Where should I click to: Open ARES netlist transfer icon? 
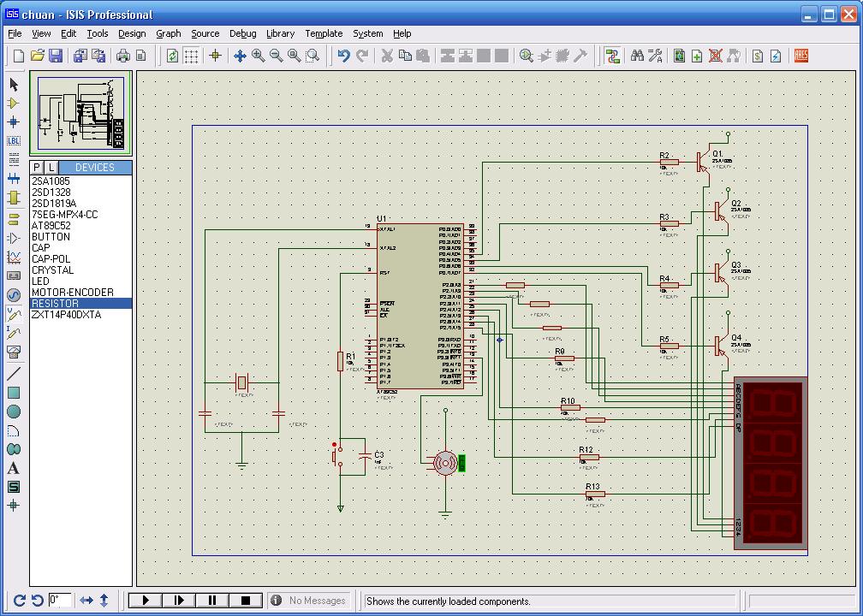click(x=801, y=56)
